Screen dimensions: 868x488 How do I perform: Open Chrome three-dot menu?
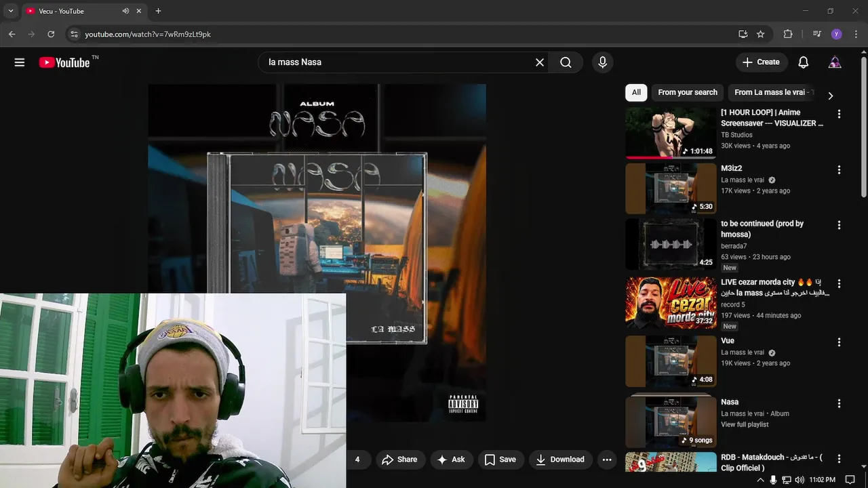[855, 34]
